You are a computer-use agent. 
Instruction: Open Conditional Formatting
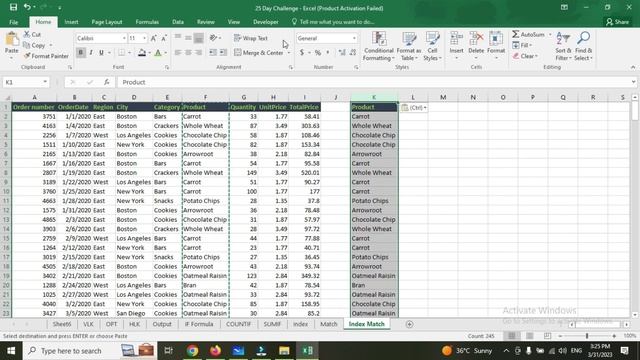(x=378, y=46)
